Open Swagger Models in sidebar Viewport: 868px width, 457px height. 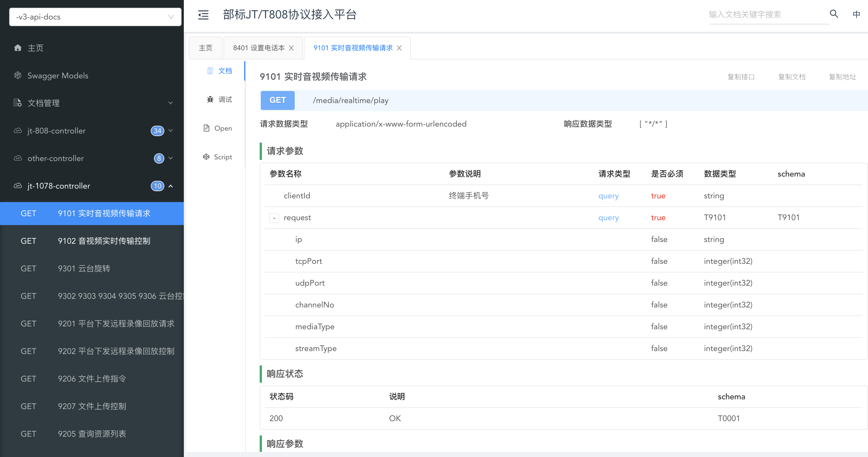(92, 75)
